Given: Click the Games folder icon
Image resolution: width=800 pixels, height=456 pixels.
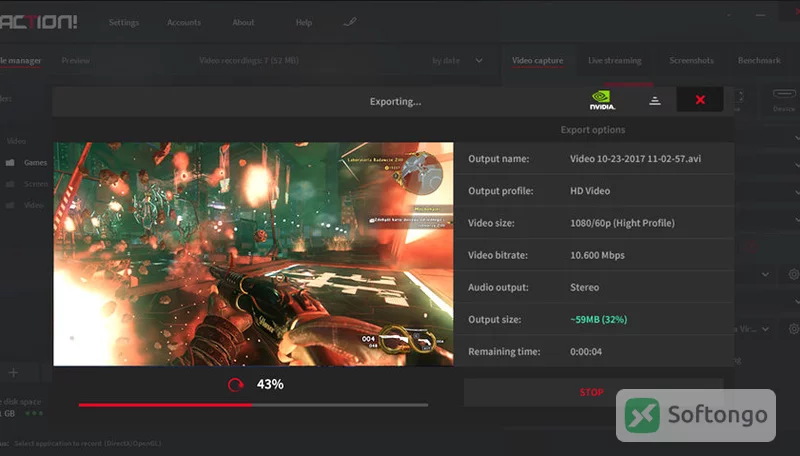Looking at the screenshot, I should 10,163.
